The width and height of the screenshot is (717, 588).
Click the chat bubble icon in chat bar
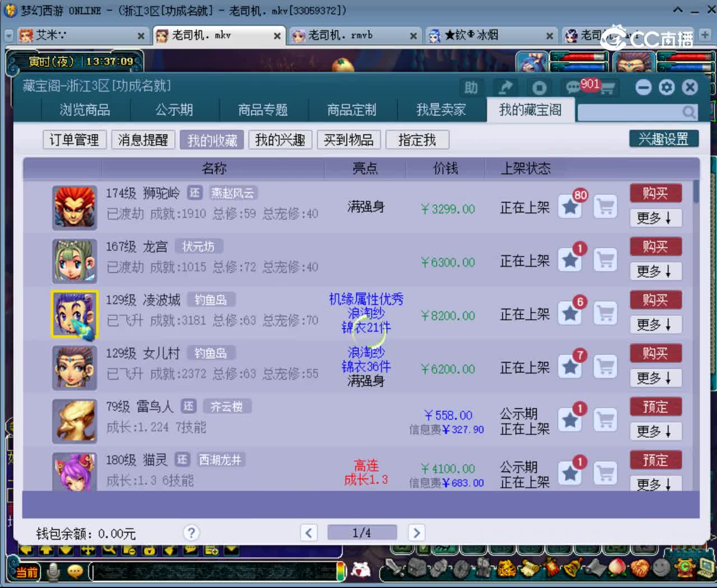pos(75,572)
